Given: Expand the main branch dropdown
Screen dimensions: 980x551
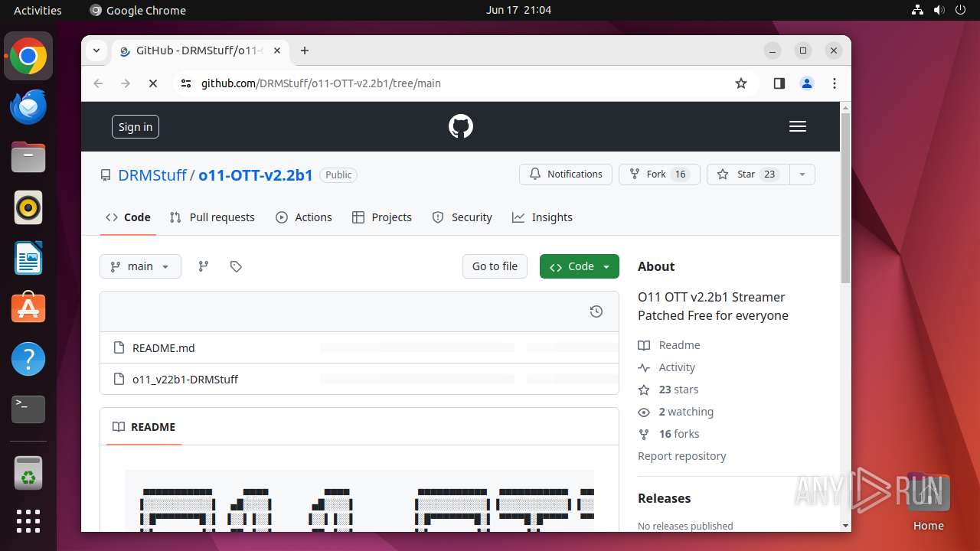Looking at the screenshot, I should pyautogui.click(x=140, y=266).
